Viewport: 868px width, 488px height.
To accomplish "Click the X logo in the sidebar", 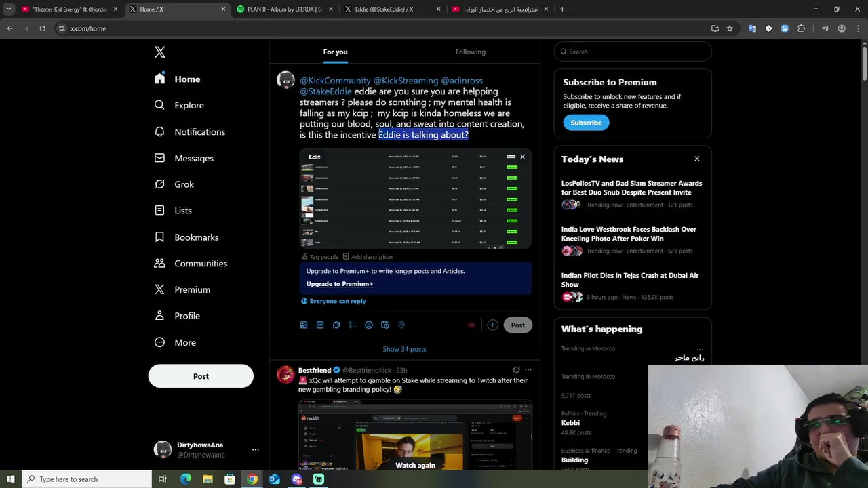I will click(x=159, y=52).
